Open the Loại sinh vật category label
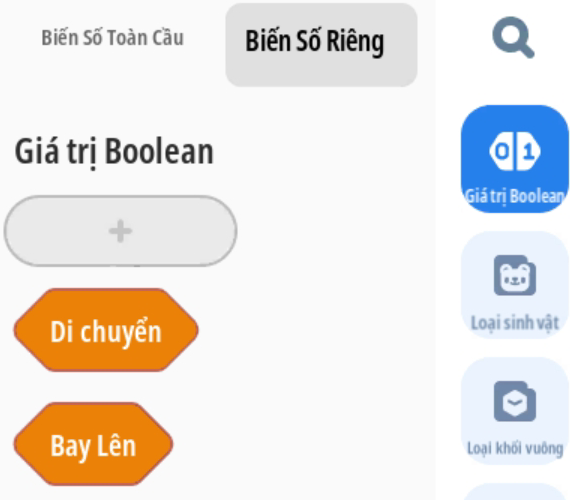The width and height of the screenshot is (575, 500). click(x=515, y=323)
